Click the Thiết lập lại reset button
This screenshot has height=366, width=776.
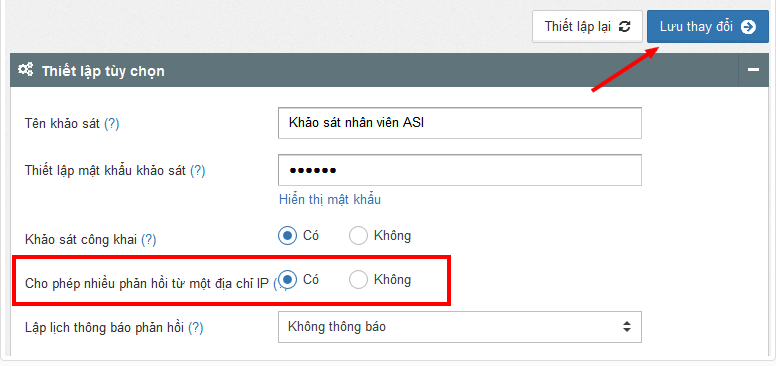pyautogui.click(x=587, y=27)
